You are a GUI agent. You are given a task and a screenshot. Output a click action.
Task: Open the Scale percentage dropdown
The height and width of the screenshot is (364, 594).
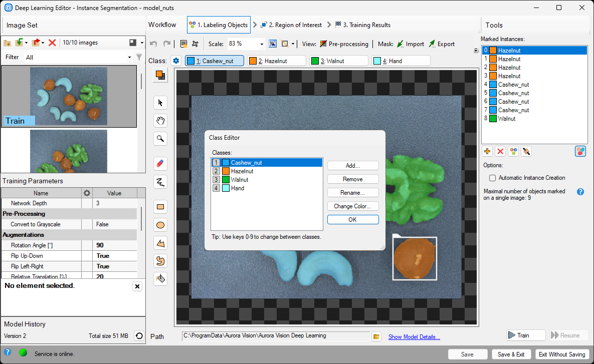(x=262, y=44)
